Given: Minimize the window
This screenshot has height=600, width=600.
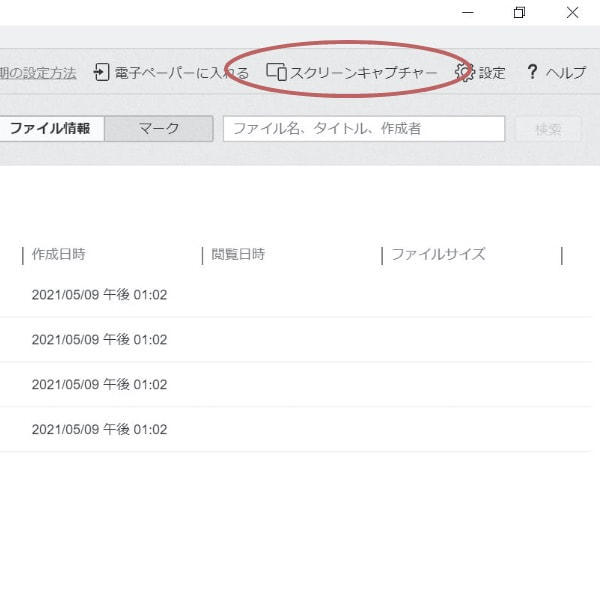Looking at the screenshot, I should pos(468,13).
